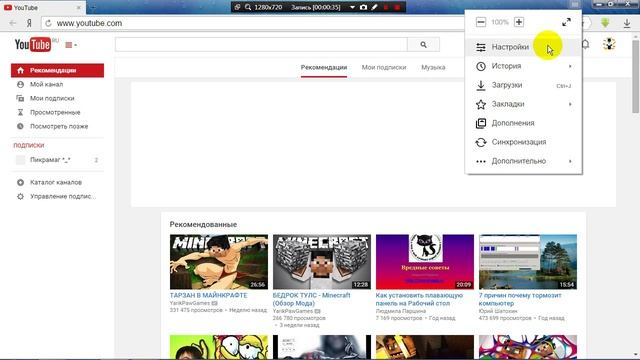Open Людмила Паршина channel link
The image size is (640, 360).
point(400,311)
